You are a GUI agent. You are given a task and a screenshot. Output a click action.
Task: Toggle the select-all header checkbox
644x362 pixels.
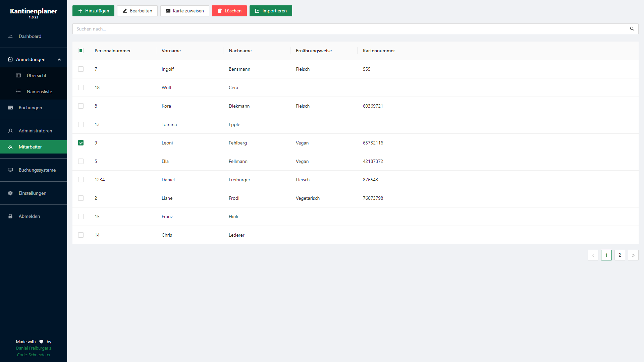pyautogui.click(x=81, y=51)
